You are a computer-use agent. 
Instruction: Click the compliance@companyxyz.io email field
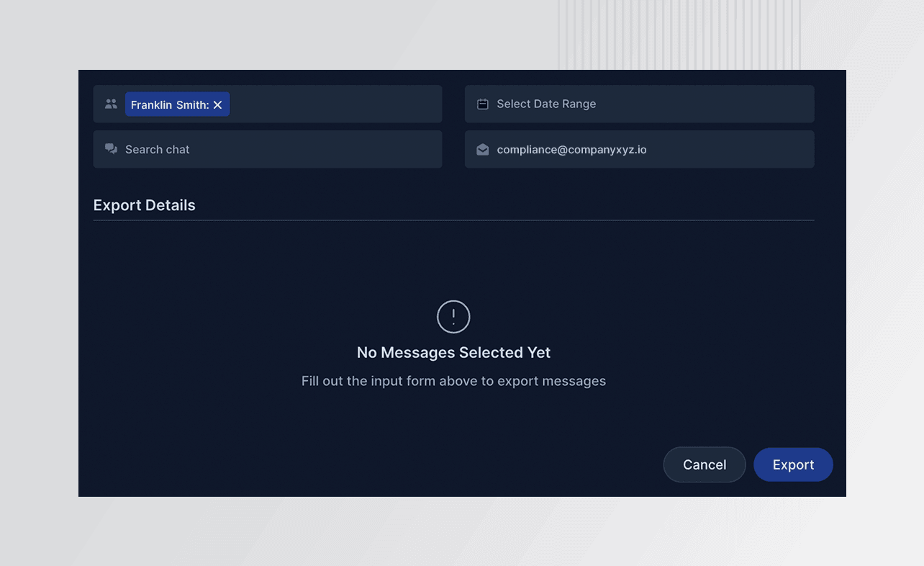(639, 149)
